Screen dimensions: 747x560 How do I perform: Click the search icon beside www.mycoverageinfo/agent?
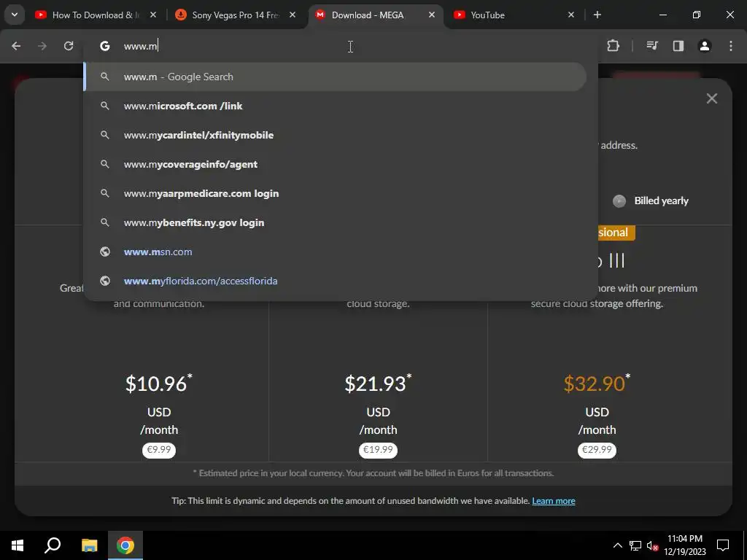(x=105, y=164)
